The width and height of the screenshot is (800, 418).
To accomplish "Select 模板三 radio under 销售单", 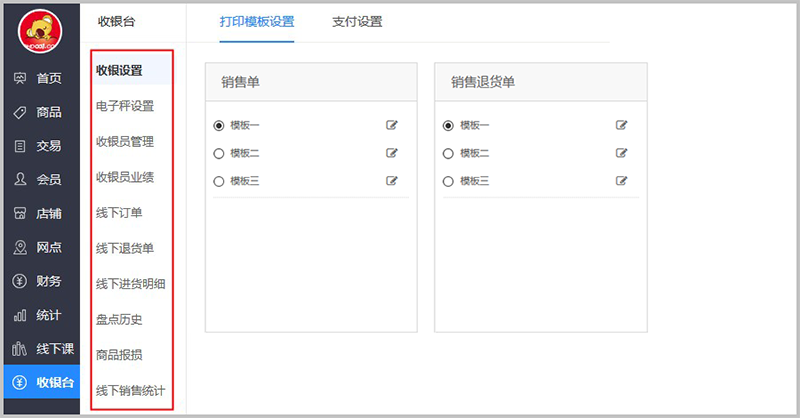I will click(x=219, y=181).
